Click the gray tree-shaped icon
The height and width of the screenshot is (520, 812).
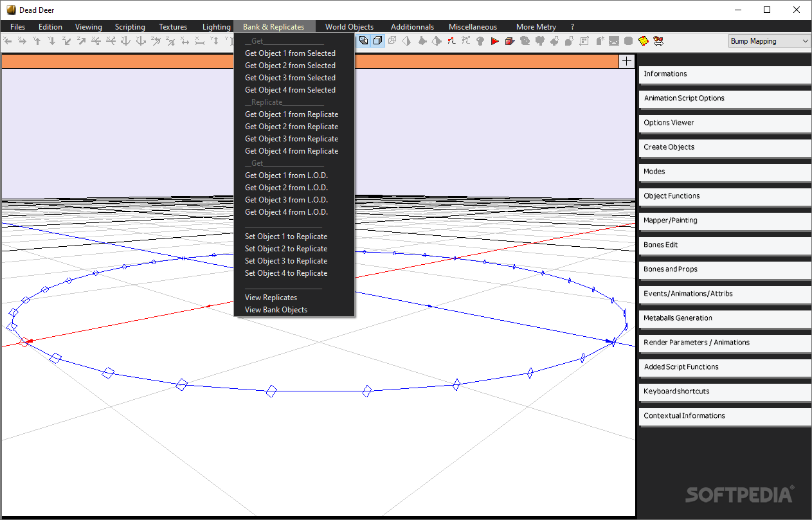[x=540, y=40]
